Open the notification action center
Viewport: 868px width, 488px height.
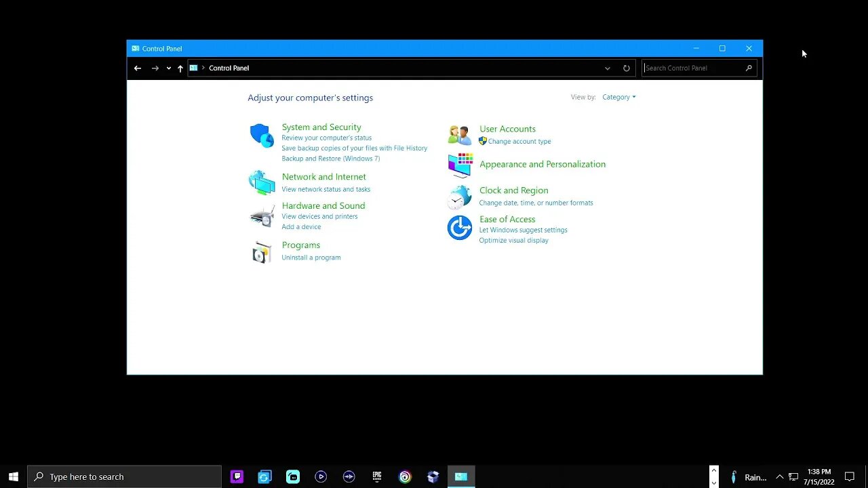pos(850,476)
